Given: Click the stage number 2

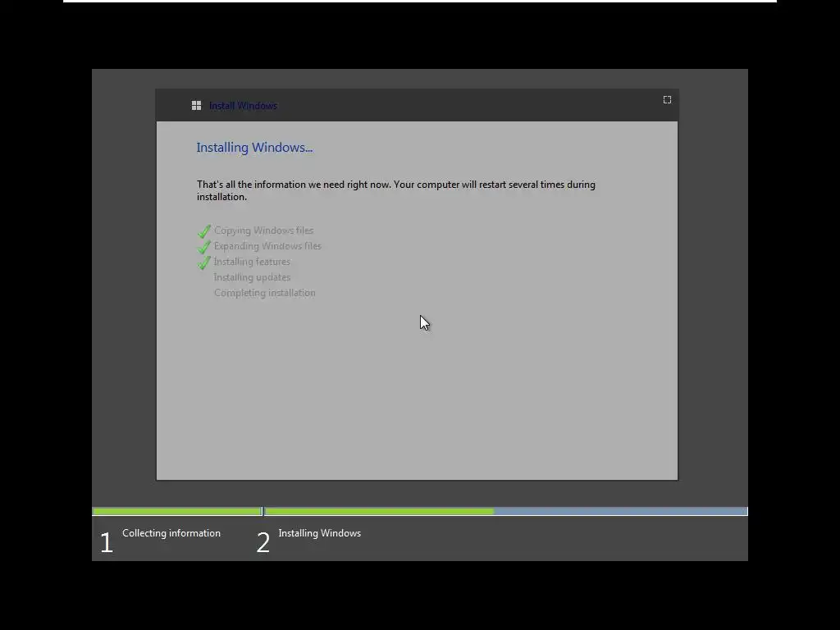Looking at the screenshot, I should click(263, 542).
